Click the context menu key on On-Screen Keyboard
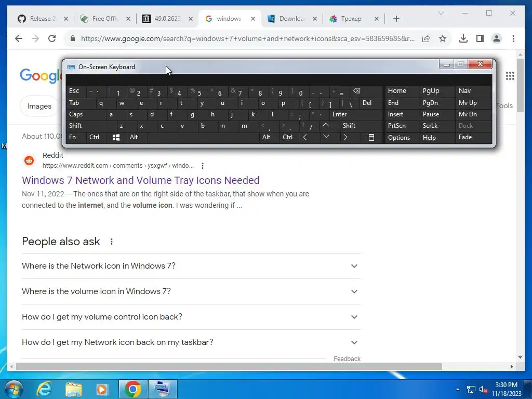532x399 pixels. 371,137
